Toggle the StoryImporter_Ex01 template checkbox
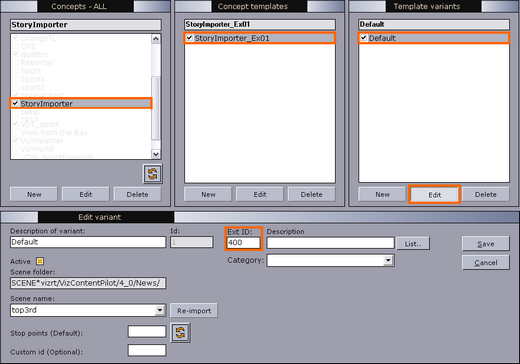The height and width of the screenshot is (364, 520). 189,38
